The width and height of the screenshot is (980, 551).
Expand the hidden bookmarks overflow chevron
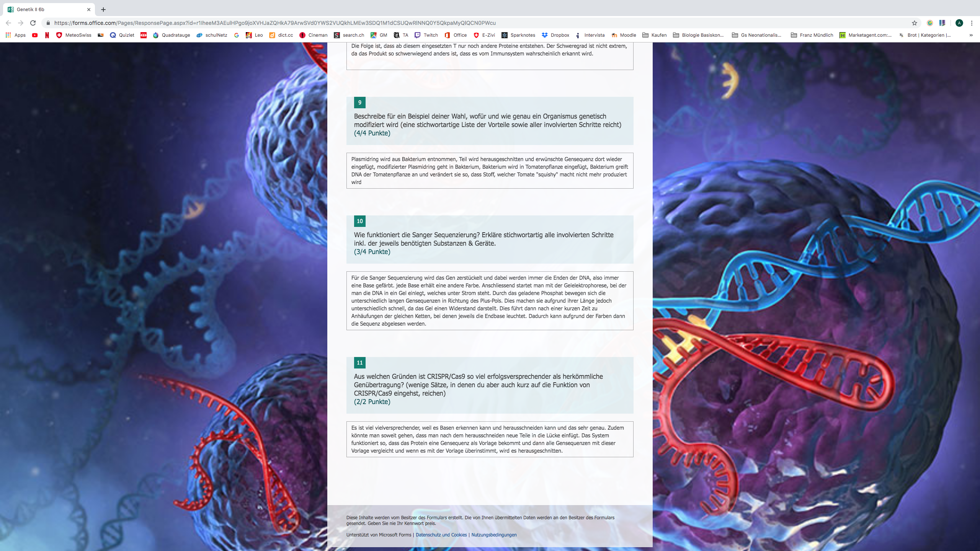[971, 35]
